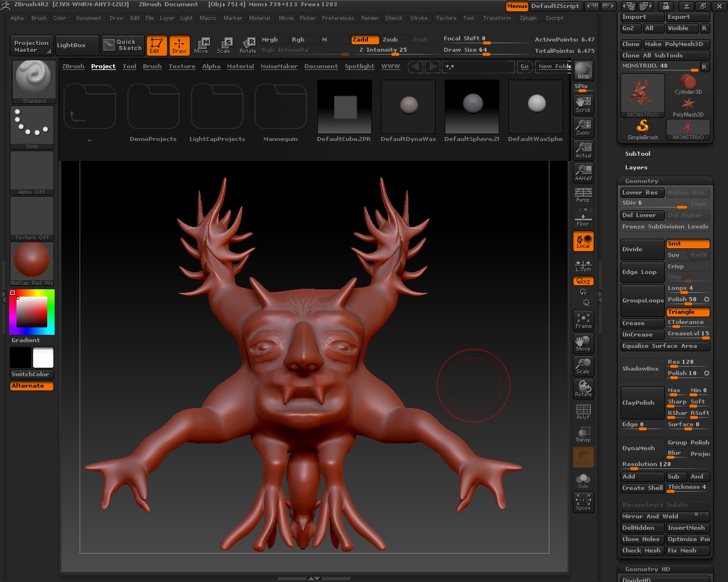The width and height of the screenshot is (728, 582).
Task: Select Move mode next to Draw button
Action: click(x=201, y=45)
